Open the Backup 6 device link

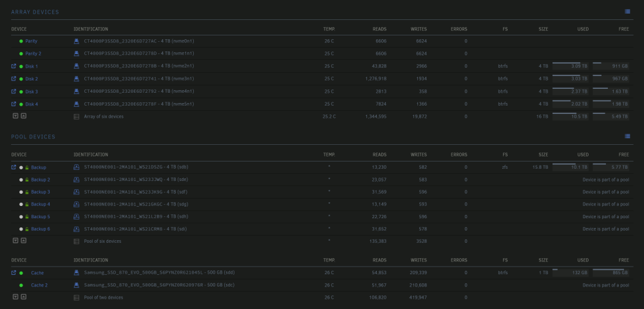[41, 229]
